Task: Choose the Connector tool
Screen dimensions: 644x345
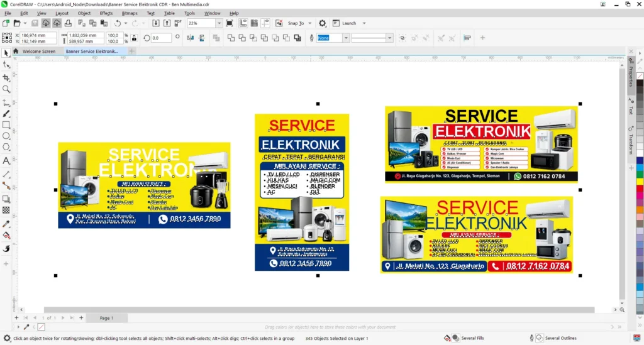Action: coord(6,185)
